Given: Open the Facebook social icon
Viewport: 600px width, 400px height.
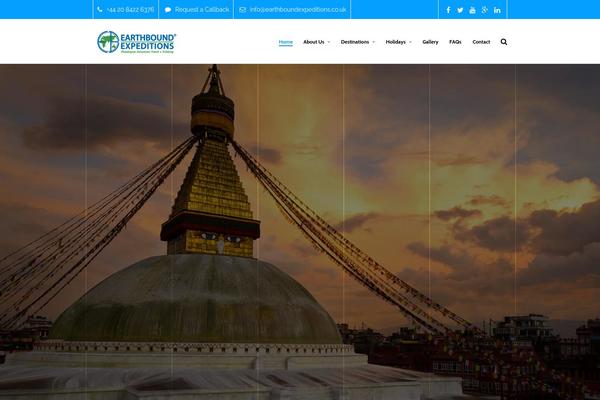Looking at the screenshot, I should (x=448, y=10).
